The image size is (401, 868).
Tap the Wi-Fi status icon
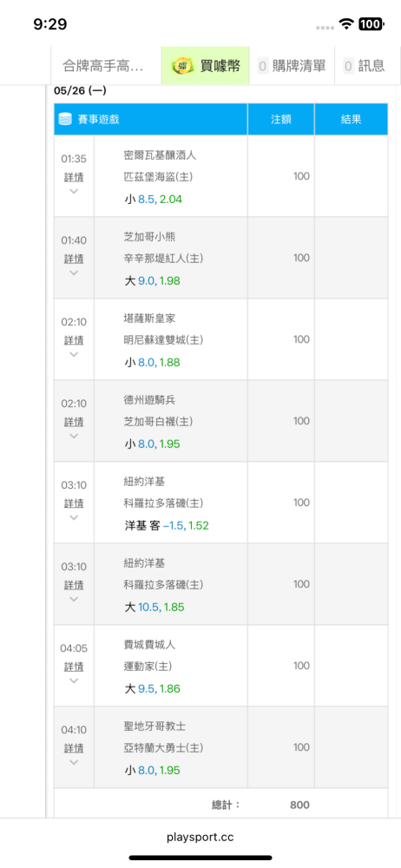pos(346,23)
